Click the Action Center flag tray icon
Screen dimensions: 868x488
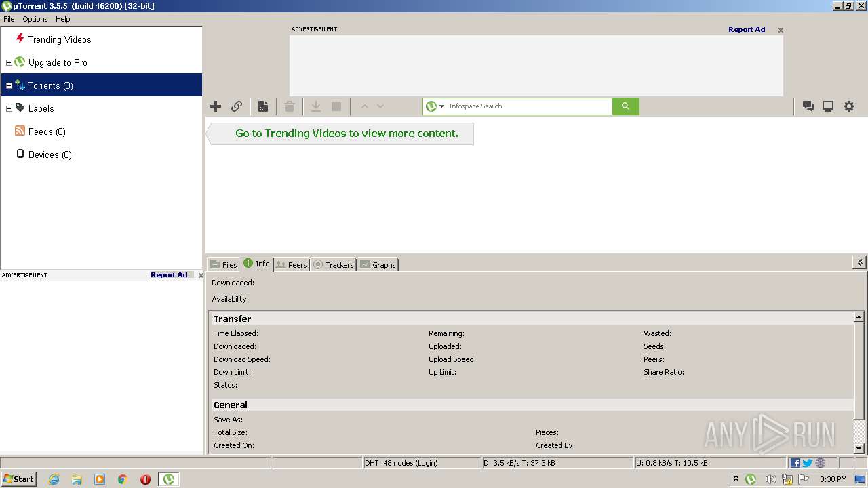(804, 479)
